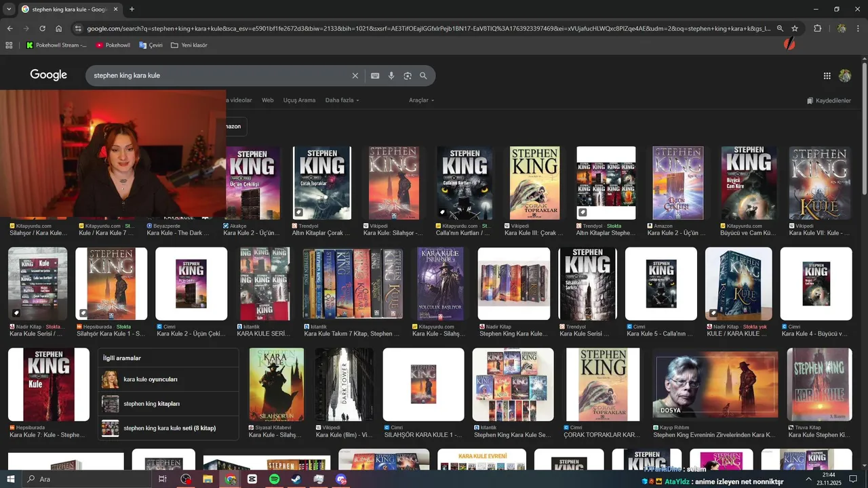Open the zoom indicator in address bar

point(780,28)
